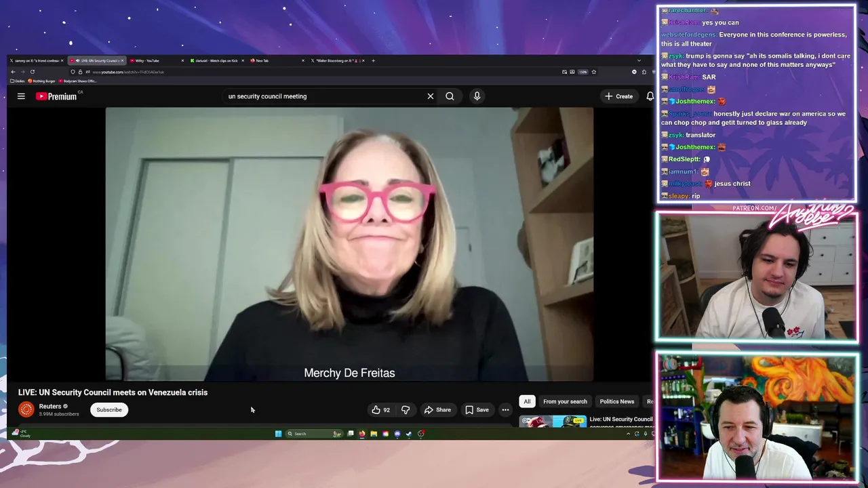Click the Windows taskbar Search box
868x488 pixels.
click(313, 434)
